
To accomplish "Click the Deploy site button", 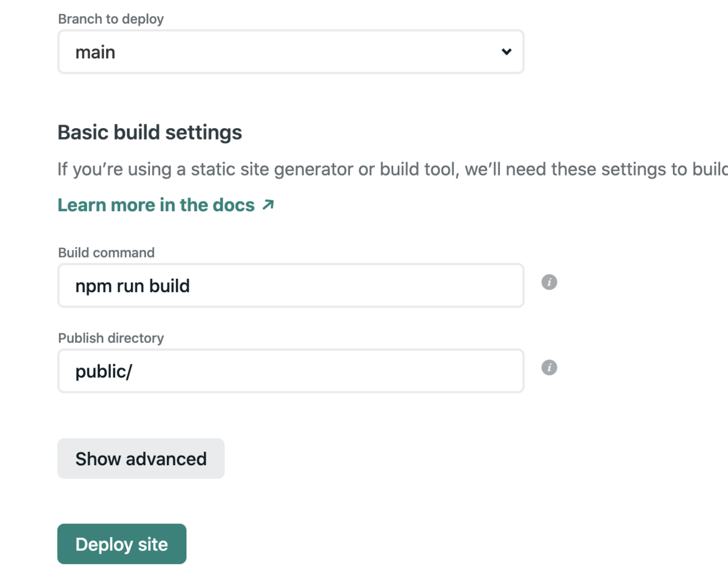I will coord(121,544).
